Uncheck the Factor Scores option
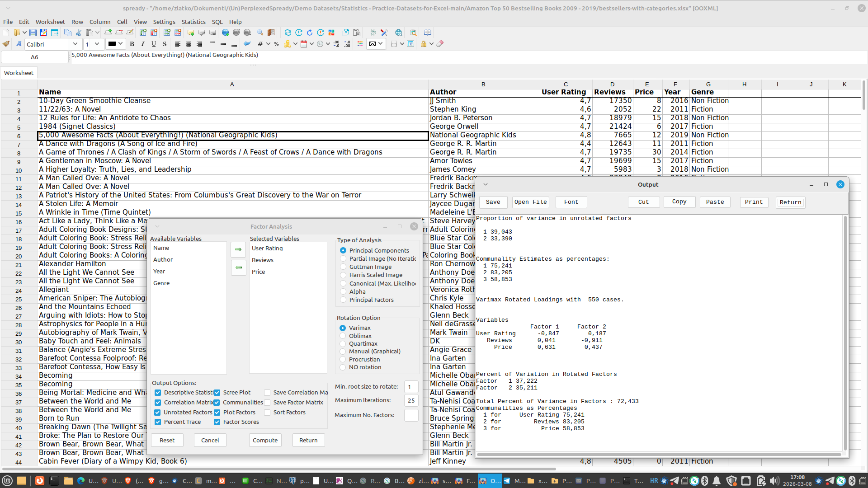The width and height of the screenshot is (868, 488). [217, 422]
